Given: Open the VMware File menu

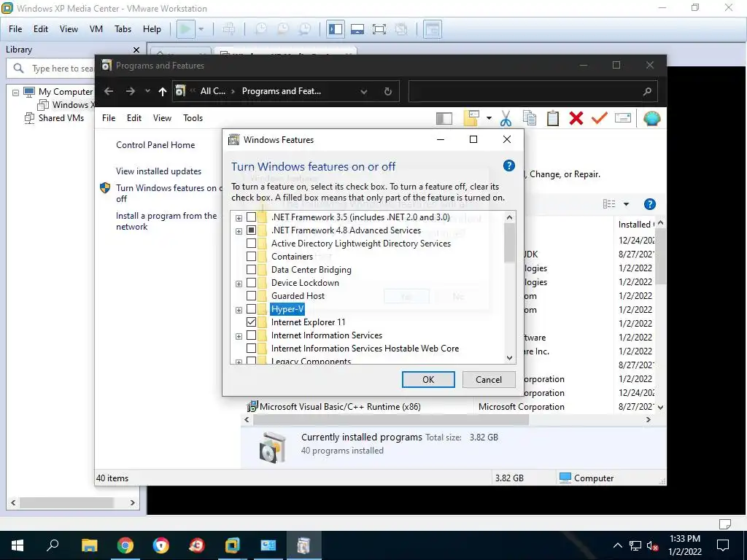Looking at the screenshot, I should pyautogui.click(x=15, y=29).
